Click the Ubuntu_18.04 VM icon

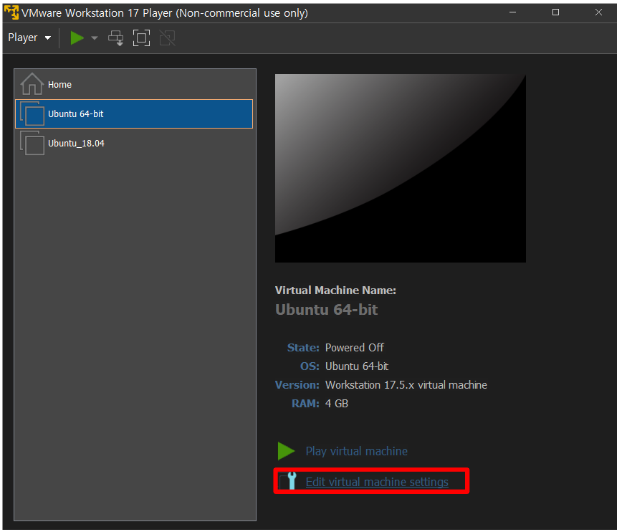pyautogui.click(x=32, y=143)
